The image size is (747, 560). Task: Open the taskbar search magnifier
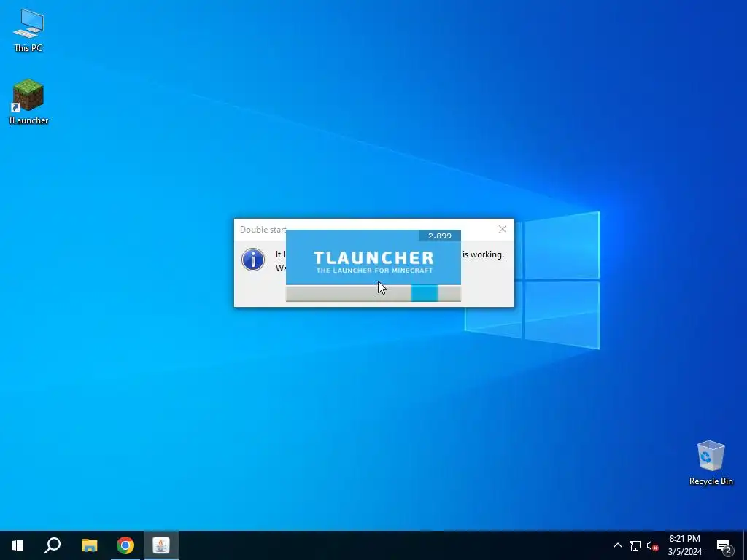(x=53, y=545)
